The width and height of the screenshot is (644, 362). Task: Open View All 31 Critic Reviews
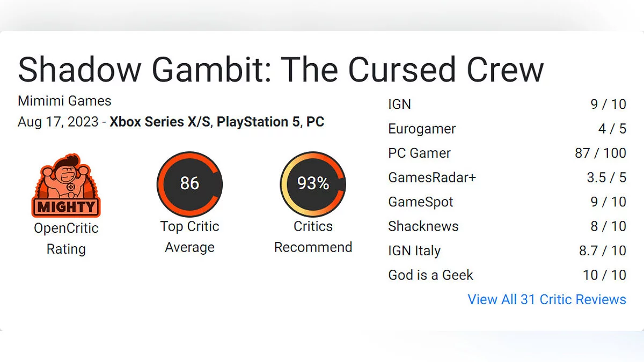click(x=547, y=299)
